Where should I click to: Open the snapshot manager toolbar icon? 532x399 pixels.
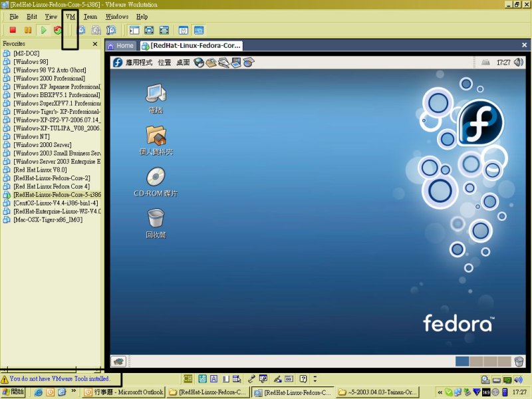point(111,30)
